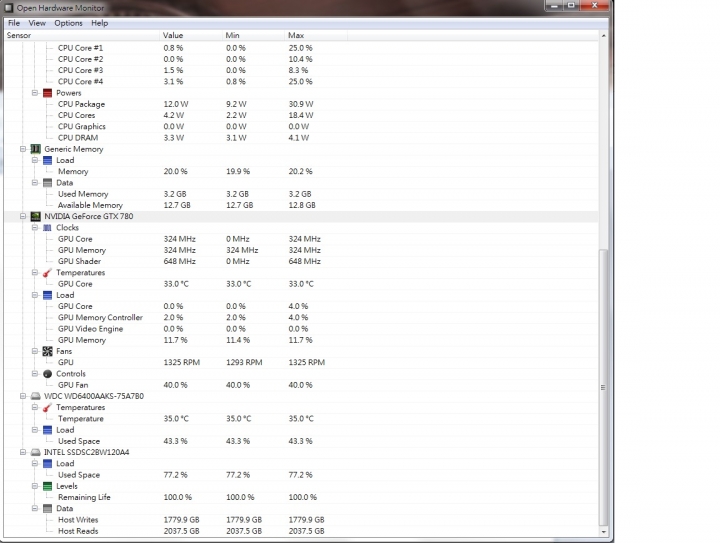The image size is (720, 543).
Task: Click the Min column header
Action: coord(253,35)
